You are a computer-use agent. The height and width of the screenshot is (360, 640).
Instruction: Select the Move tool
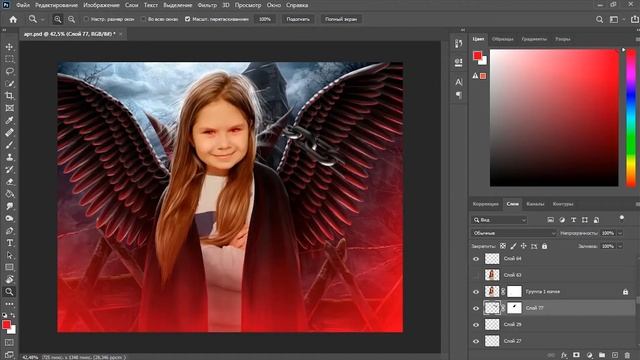[9, 47]
